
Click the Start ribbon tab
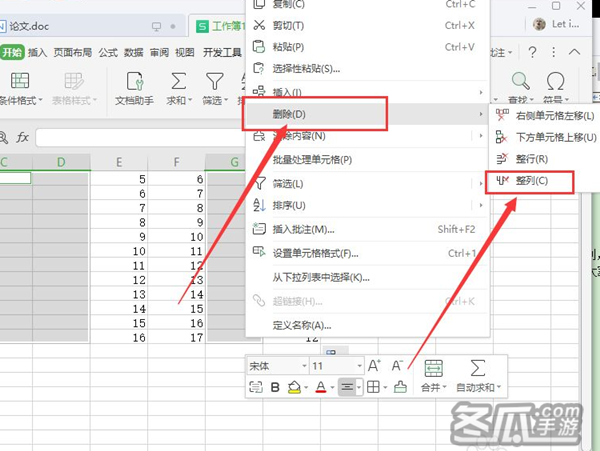click(x=12, y=52)
